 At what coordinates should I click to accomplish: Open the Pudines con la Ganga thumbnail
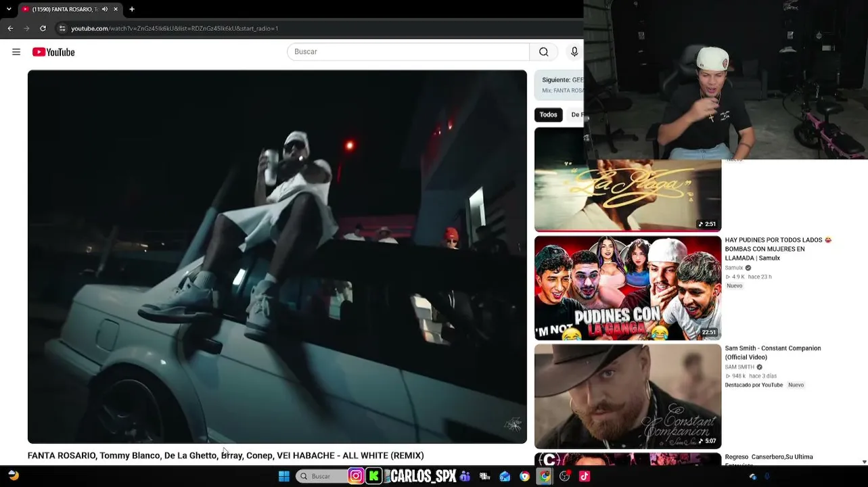(628, 288)
